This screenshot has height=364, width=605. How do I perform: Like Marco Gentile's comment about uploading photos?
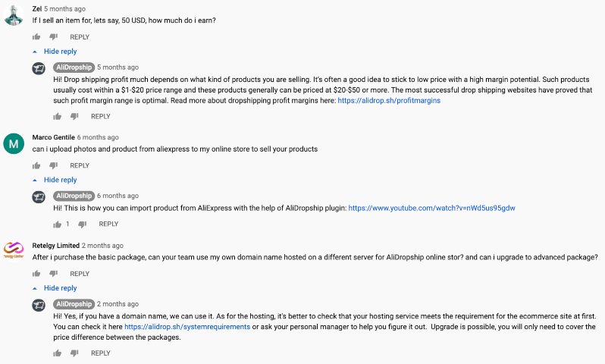[x=36, y=165]
